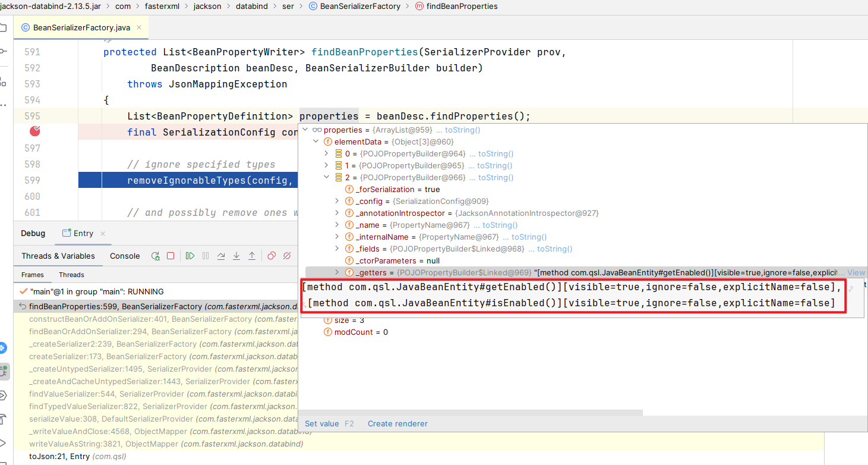Stop the debug session
This screenshot has width=868, height=465.
[x=171, y=256]
